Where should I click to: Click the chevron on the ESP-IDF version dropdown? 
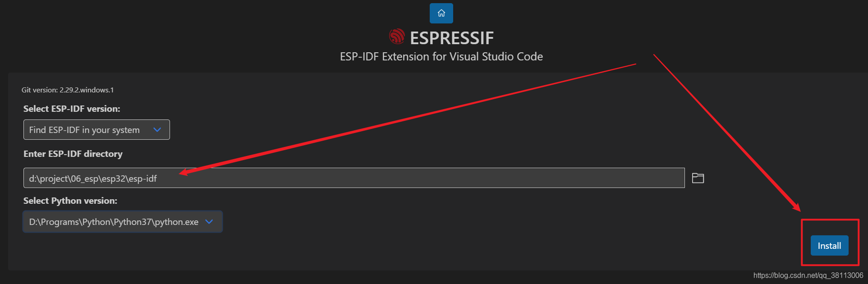point(157,129)
